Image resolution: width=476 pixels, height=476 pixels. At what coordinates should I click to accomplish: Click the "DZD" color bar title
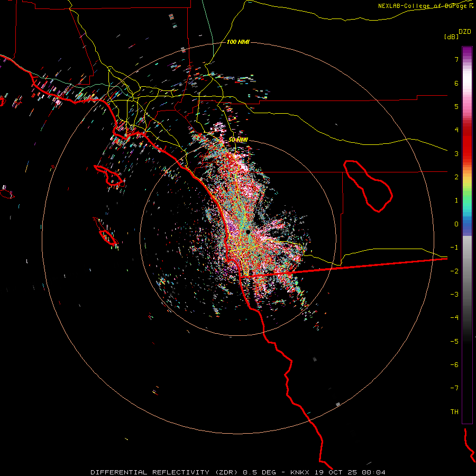tap(465, 32)
